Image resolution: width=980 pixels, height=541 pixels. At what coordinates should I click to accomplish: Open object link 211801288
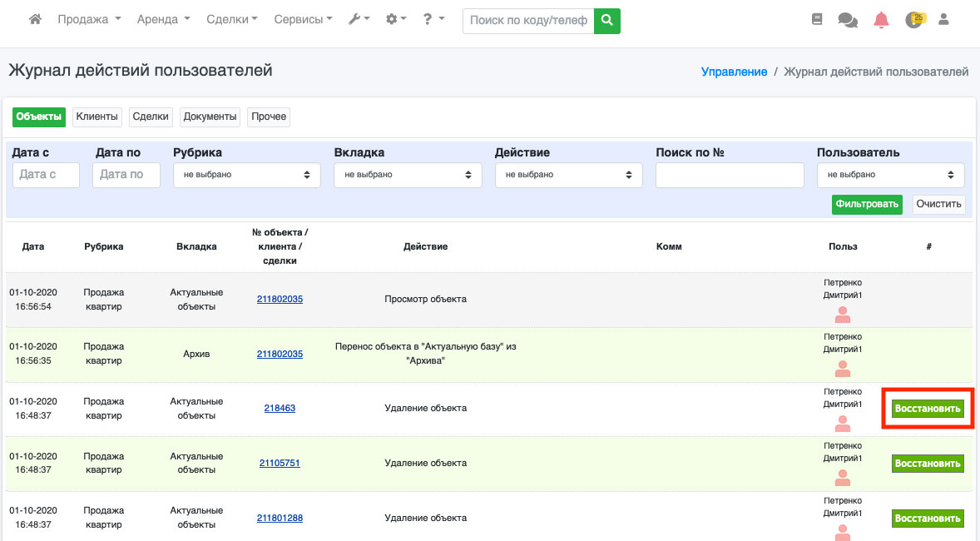click(x=280, y=518)
